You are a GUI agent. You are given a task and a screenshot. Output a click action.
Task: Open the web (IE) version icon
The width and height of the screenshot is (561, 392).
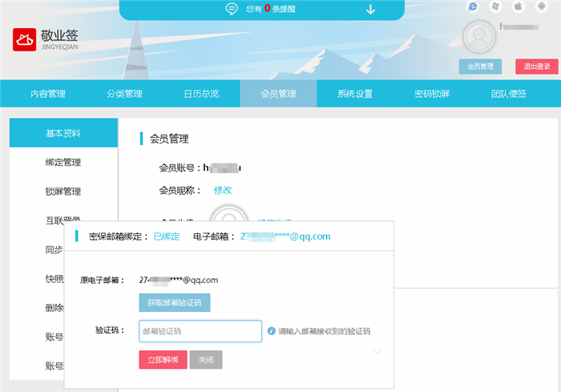[x=473, y=6]
